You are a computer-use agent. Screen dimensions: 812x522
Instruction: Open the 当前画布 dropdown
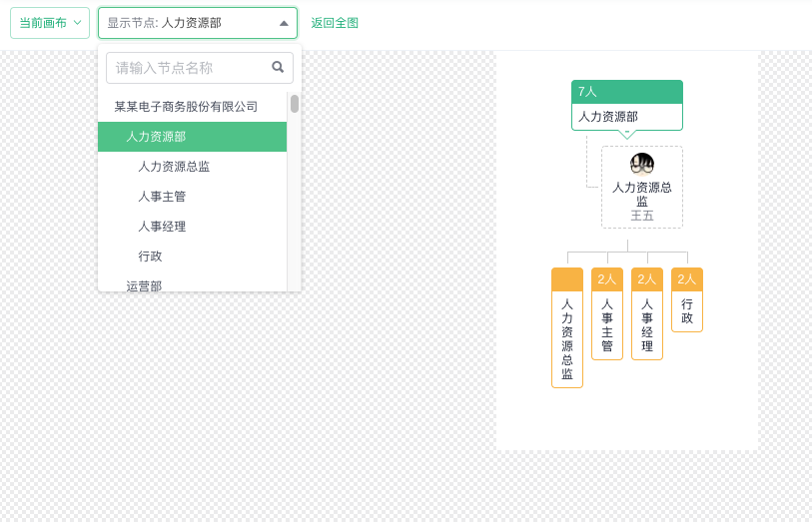pyautogui.click(x=50, y=23)
